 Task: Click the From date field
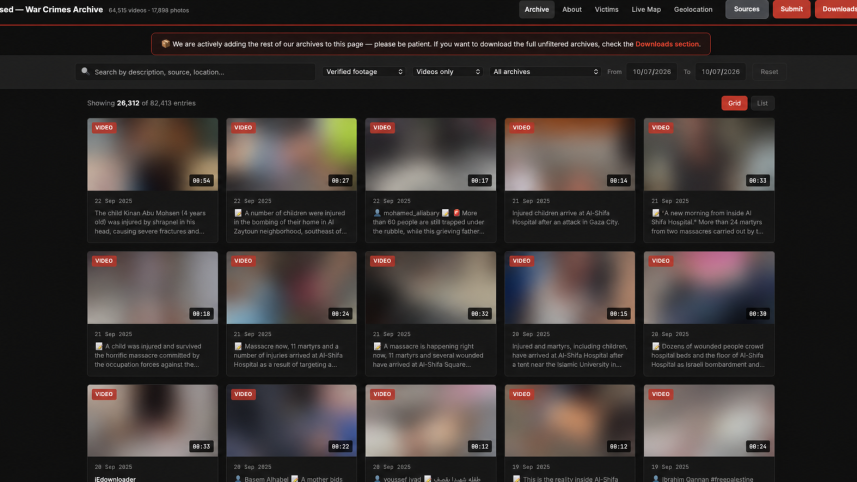pyautogui.click(x=651, y=72)
